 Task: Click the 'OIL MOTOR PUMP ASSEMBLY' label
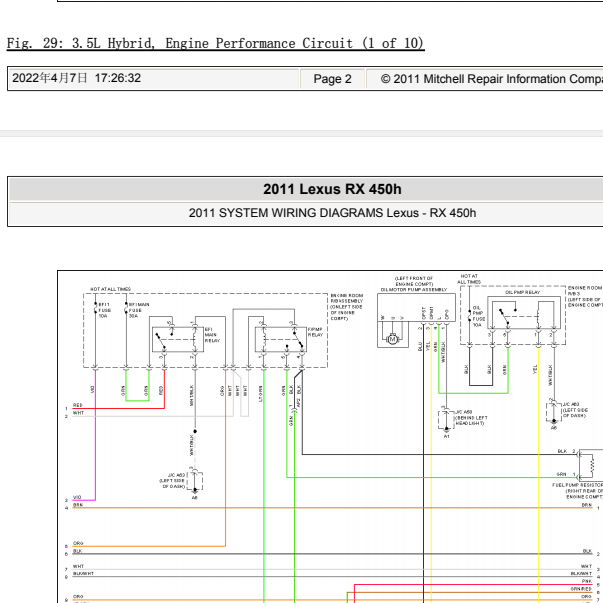pyautogui.click(x=414, y=290)
